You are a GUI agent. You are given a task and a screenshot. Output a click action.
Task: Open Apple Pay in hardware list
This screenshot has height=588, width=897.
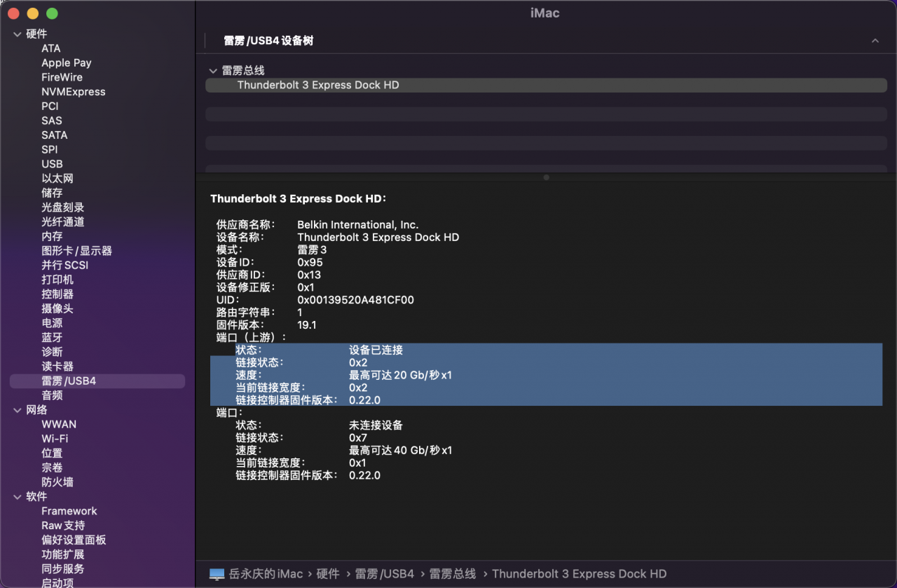(67, 63)
